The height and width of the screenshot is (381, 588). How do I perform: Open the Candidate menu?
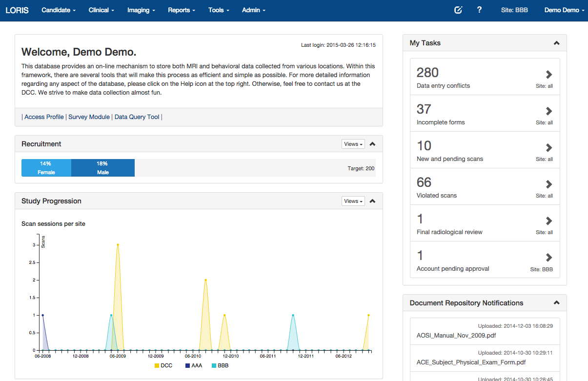[x=59, y=10]
